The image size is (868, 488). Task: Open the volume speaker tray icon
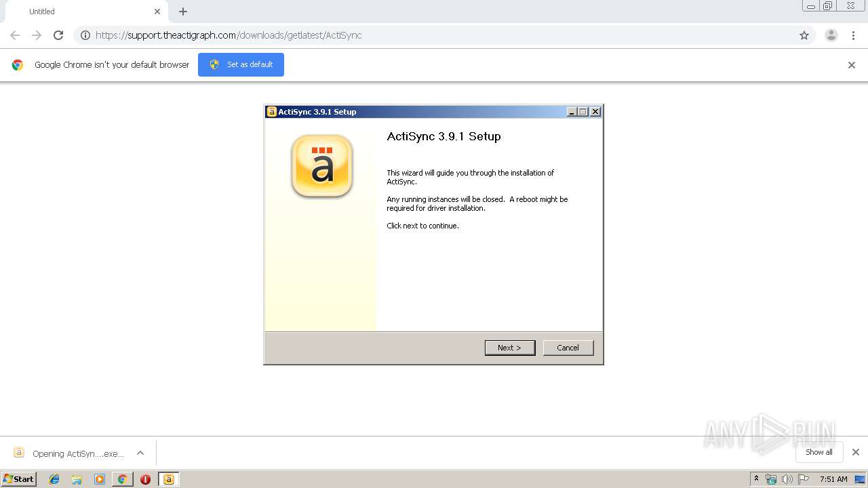(787, 479)
